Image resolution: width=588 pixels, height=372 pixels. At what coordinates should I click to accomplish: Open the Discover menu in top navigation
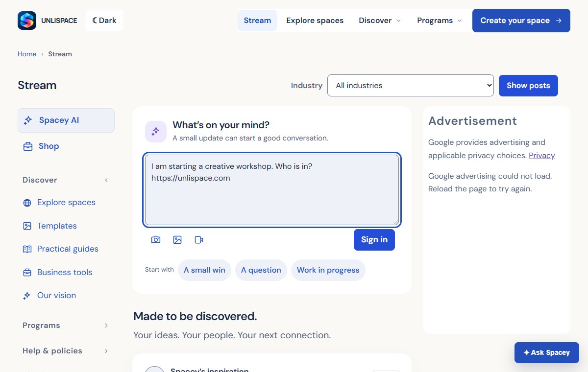pos(380,21)
